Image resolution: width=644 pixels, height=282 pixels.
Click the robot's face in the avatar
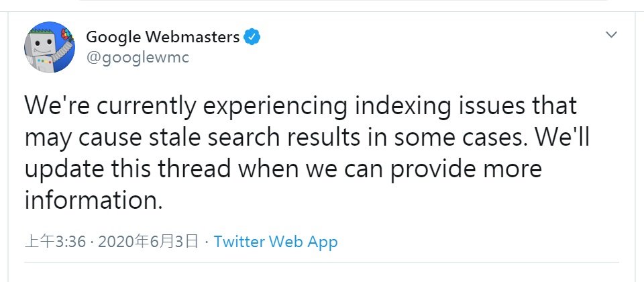pyautogui.click(x=40, y=42)
